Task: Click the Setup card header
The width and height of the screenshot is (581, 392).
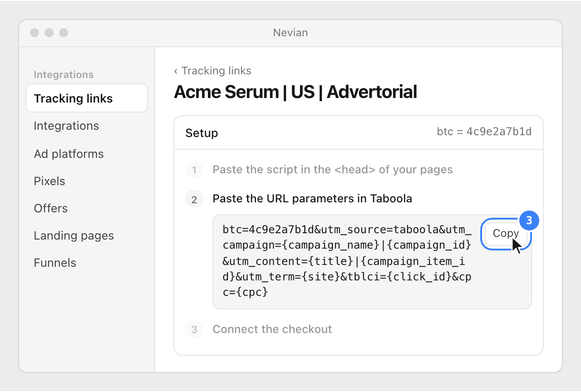Action: (x=359, y=132)
